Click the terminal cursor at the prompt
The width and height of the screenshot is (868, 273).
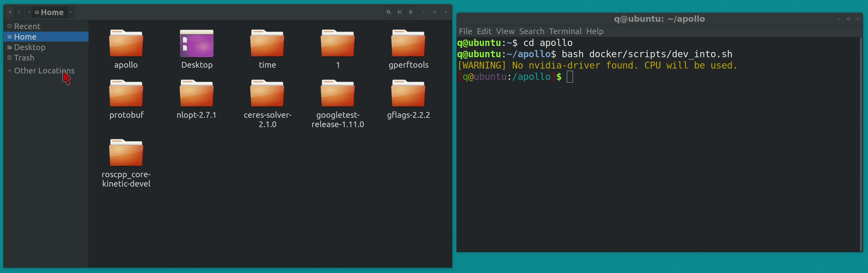coord(570,77)
